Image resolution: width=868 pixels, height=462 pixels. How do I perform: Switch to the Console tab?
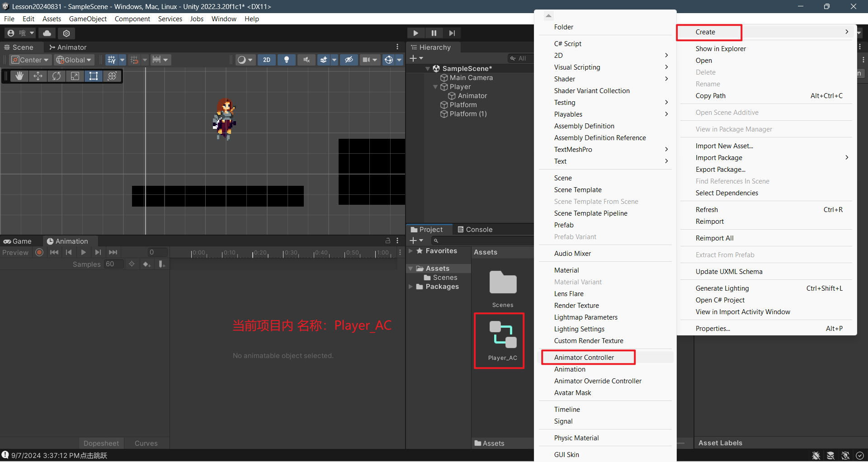pos(475,230)
